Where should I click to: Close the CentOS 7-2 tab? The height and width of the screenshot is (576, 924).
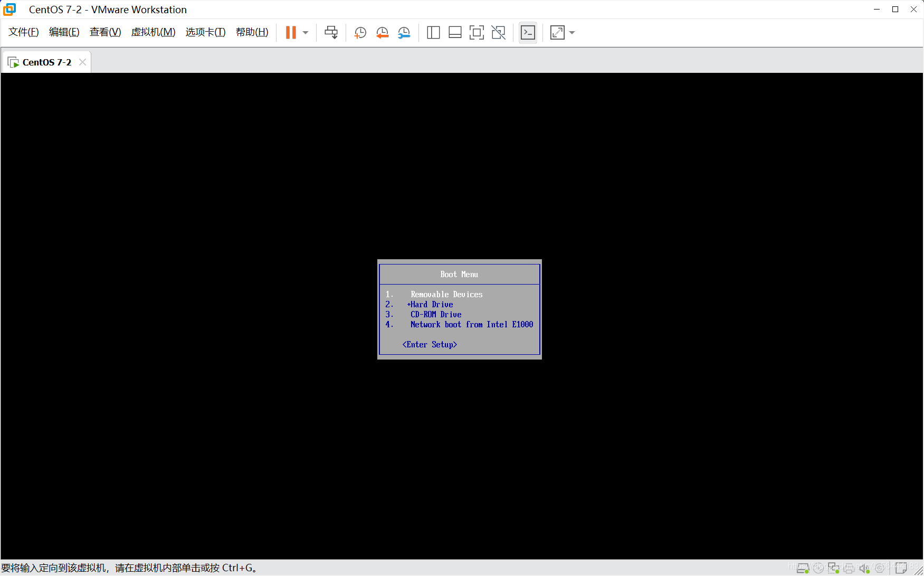click(x=82, y=62)
